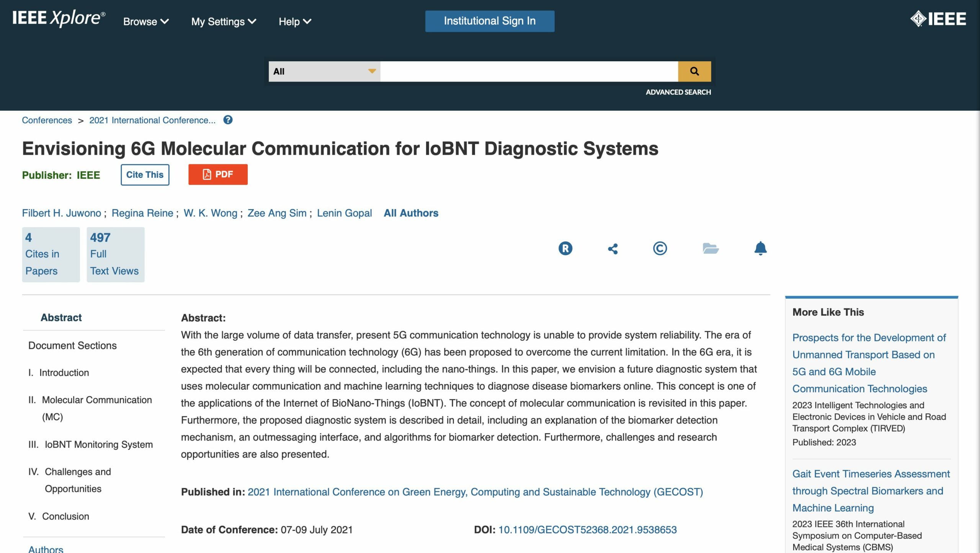
Task: Click the Publisher: IEEE label
Action: click(x=61, y=175)
